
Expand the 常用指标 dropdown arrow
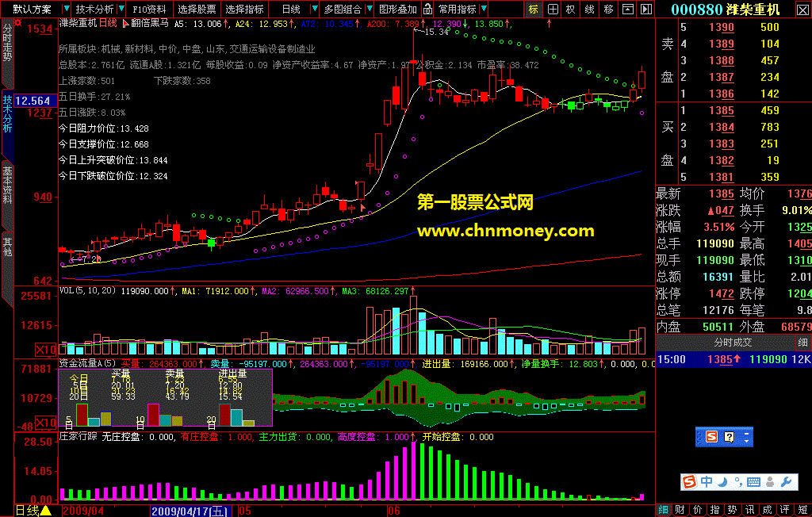(483, 9)
